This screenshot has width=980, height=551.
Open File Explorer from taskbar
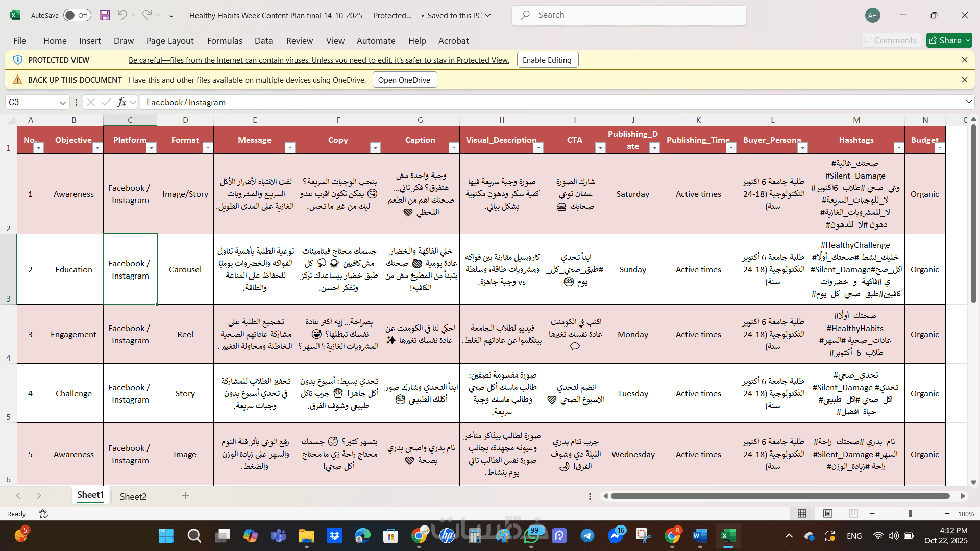tap(306, 536)
